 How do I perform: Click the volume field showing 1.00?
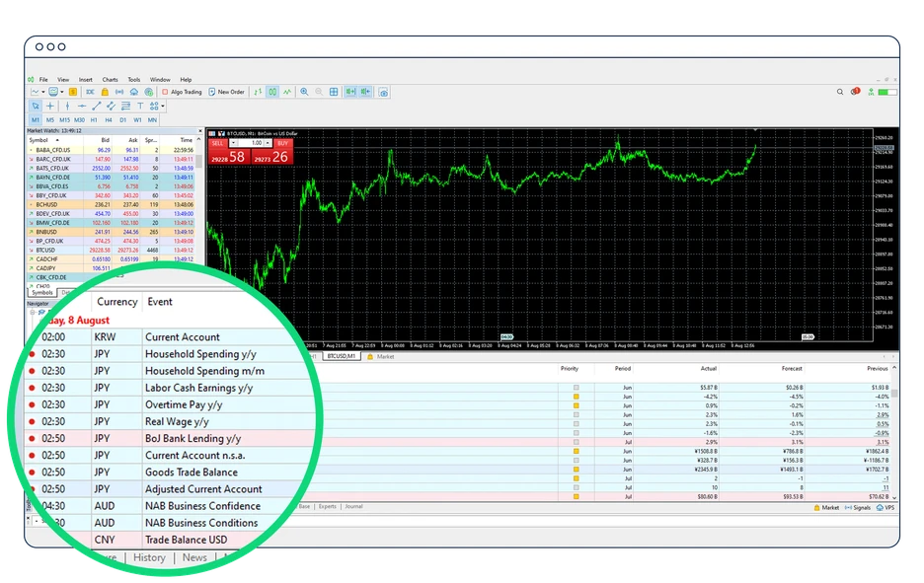point(251,143)
